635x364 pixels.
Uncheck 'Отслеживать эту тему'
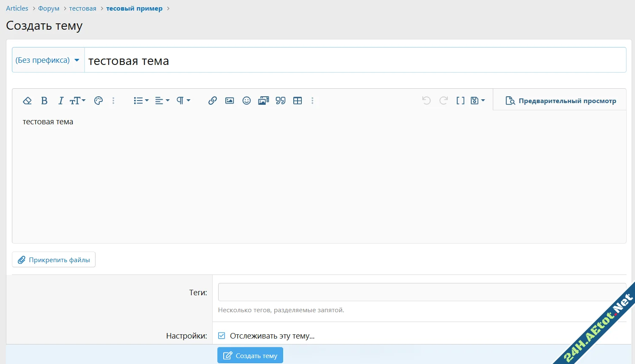(221, 335)
